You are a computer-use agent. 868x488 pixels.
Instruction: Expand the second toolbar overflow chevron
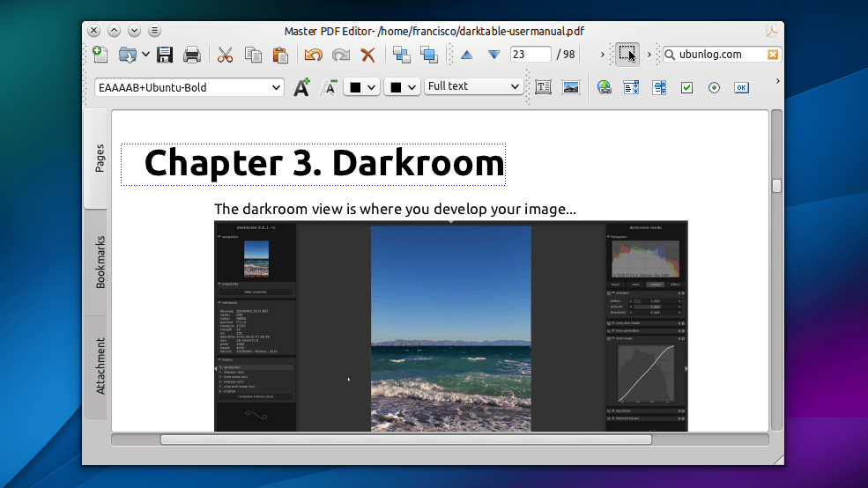coord(778,81)
